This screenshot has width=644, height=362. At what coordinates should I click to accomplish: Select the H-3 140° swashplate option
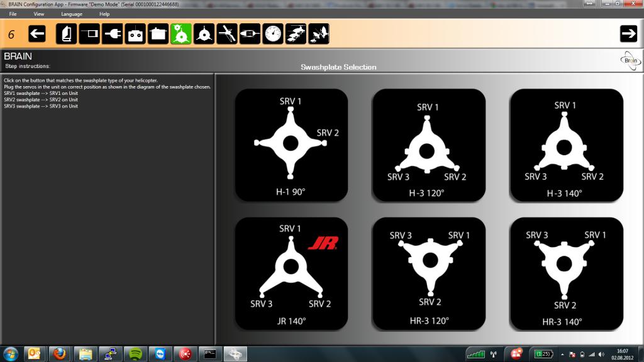pos(566,145)
